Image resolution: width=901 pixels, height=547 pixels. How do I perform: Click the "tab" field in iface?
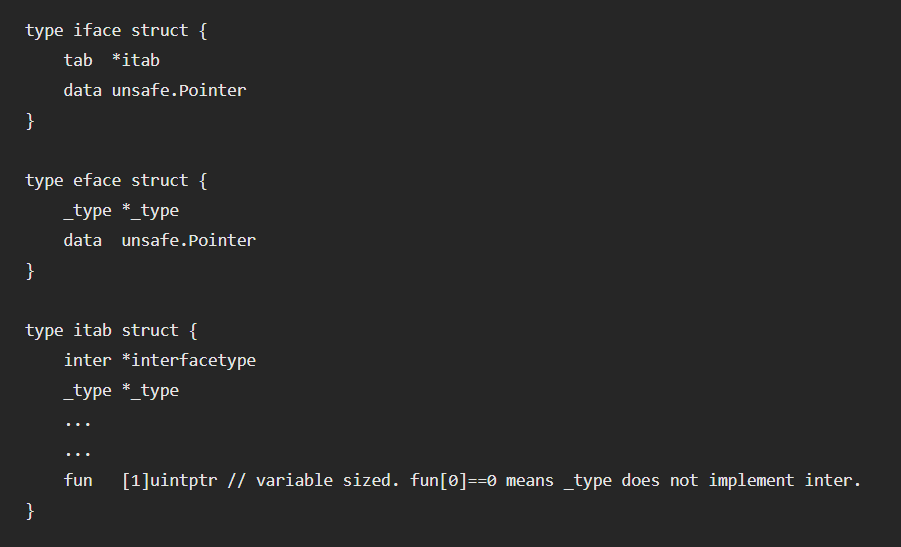coord(78,60)
